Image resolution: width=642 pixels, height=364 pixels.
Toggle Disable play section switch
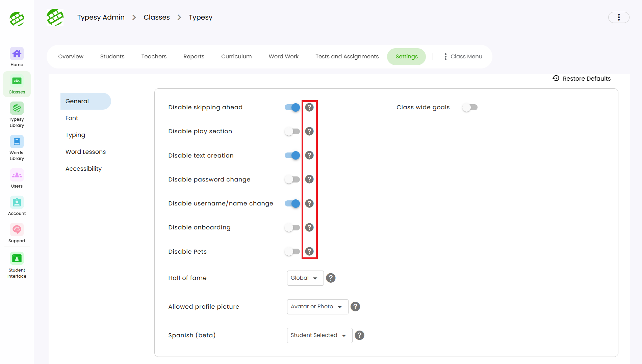(x=292, y=131)
